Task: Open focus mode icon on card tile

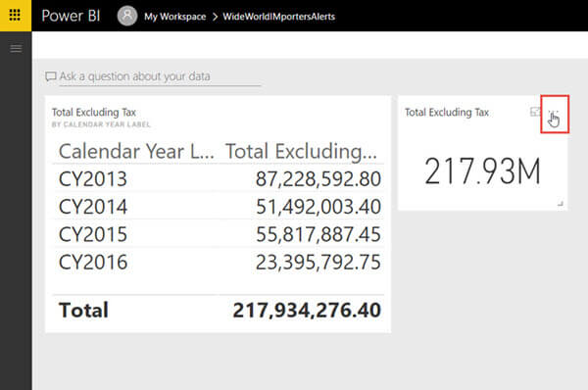Action: [x=535, y=112]
